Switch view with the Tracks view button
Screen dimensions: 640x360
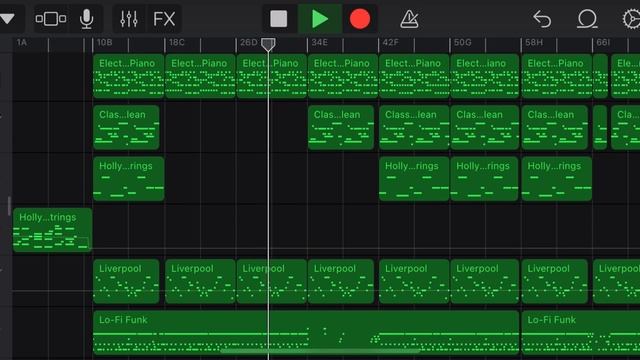coord(51,19)
